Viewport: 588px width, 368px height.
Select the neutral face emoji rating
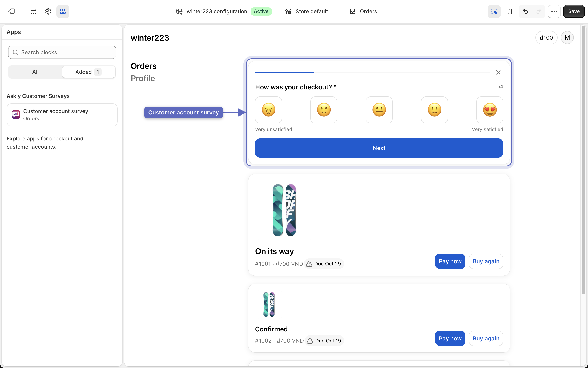379,110
